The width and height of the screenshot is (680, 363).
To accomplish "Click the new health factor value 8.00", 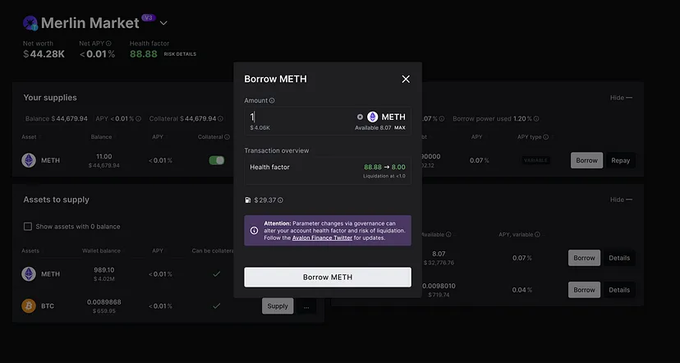I will coord(398,167).
